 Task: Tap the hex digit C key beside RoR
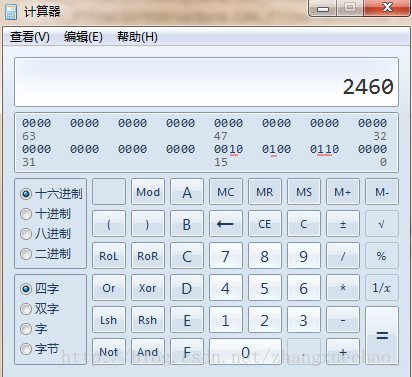pos(187,256)
